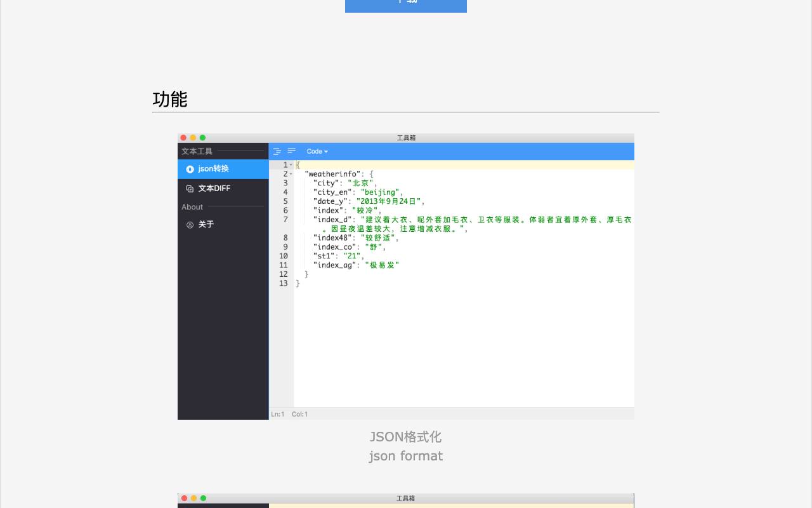812x508 pixels.
Task: Click the "st1" key
Action: pyautogui.click(x=324, y=256)
